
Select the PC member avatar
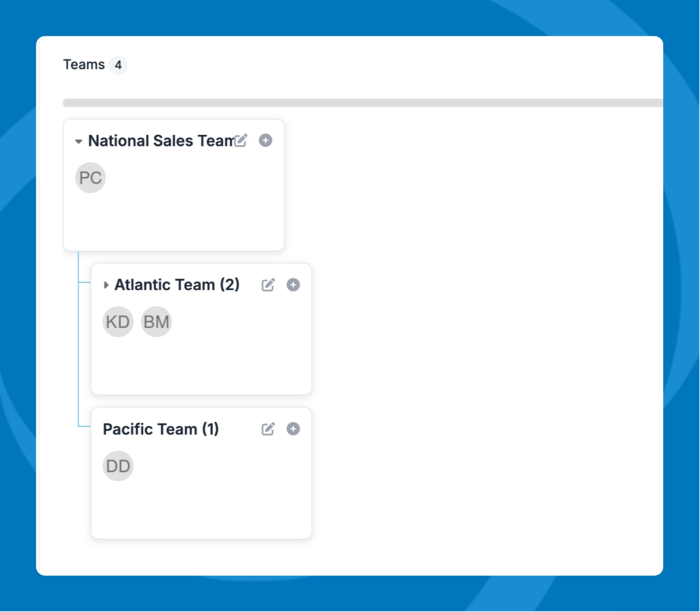pos(91,178)
